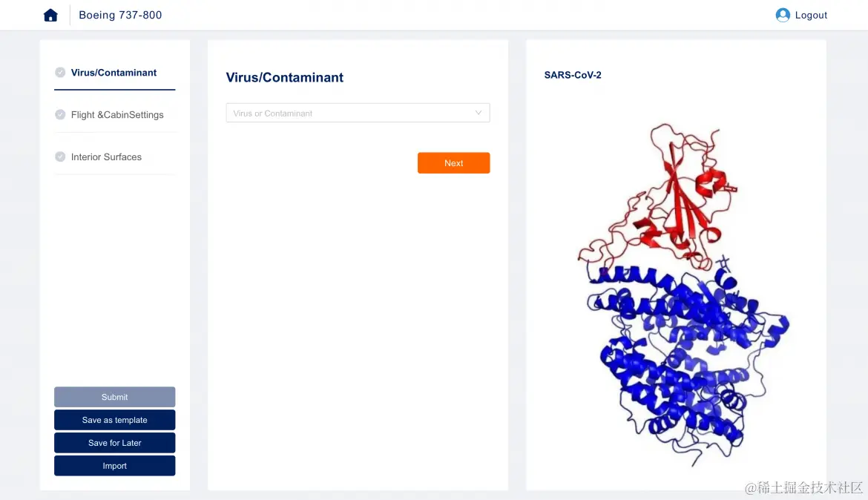
Task: Click the Virus/Contaminant heading in center panel
Action: click(x=284, y=77)
